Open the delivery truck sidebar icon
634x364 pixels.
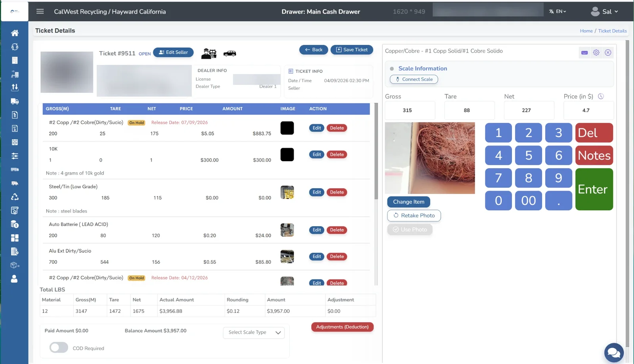pyautogui.click(x=15, y=101)
